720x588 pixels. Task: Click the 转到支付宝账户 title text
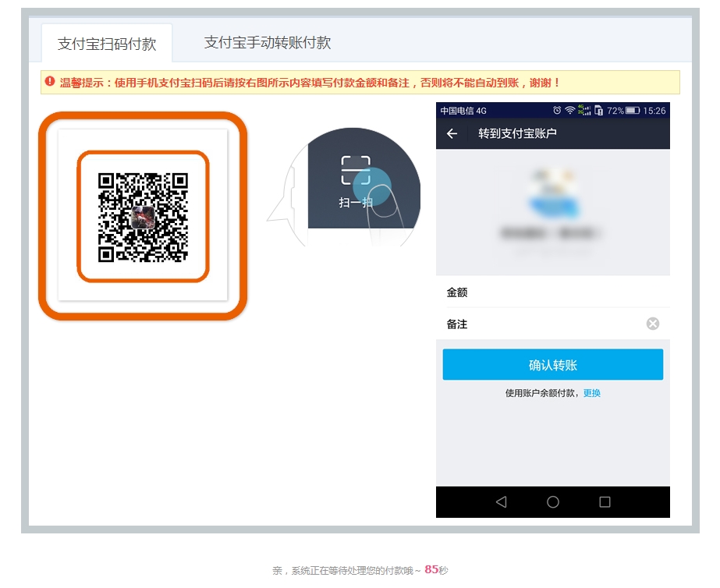pyautogui.click(x=517, y=133)
